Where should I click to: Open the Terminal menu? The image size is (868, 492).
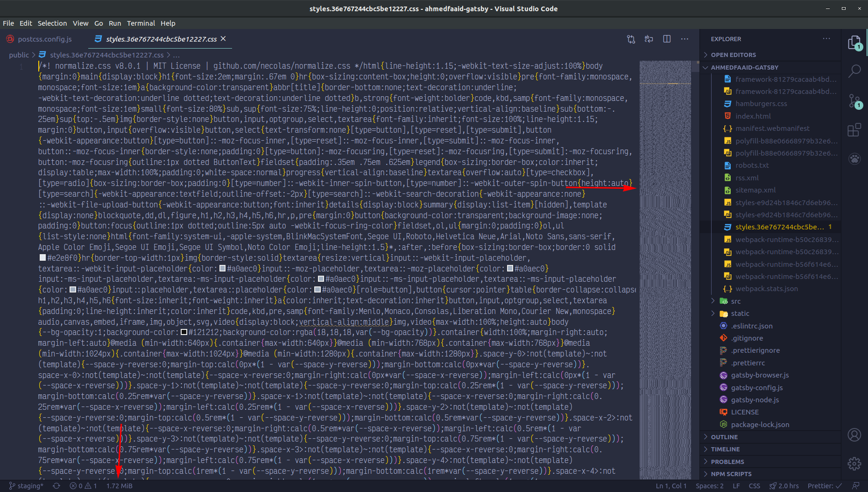(141, 23)
